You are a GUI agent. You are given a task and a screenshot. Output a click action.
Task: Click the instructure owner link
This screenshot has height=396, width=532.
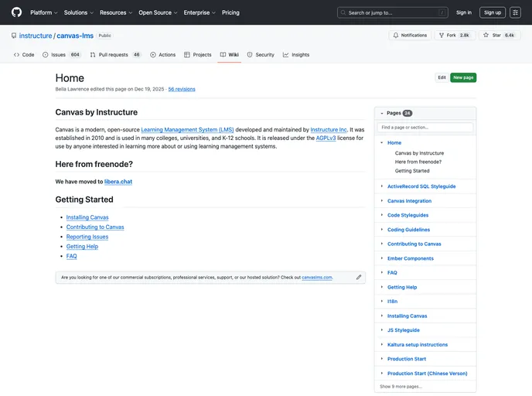tap(36, 36)
